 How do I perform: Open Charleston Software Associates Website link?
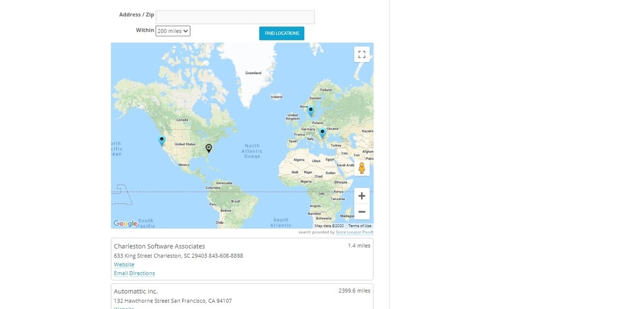coord(124,265)
